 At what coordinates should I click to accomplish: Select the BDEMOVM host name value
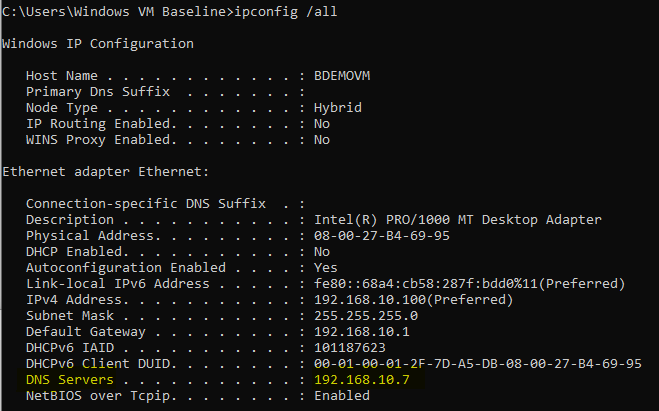342,76
